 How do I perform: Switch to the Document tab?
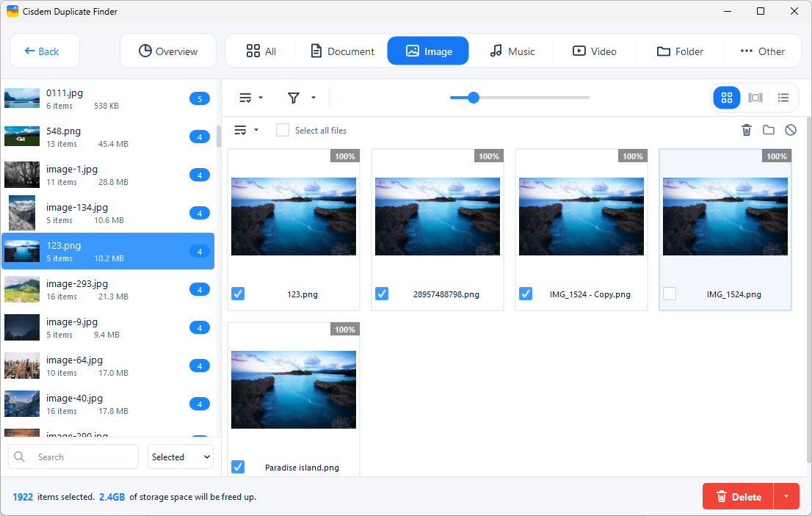pos(342,51)
